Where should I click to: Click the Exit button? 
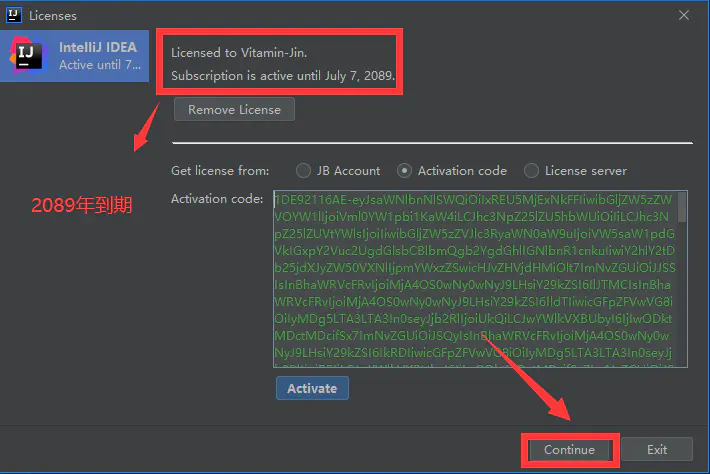(x=657, y=450)
